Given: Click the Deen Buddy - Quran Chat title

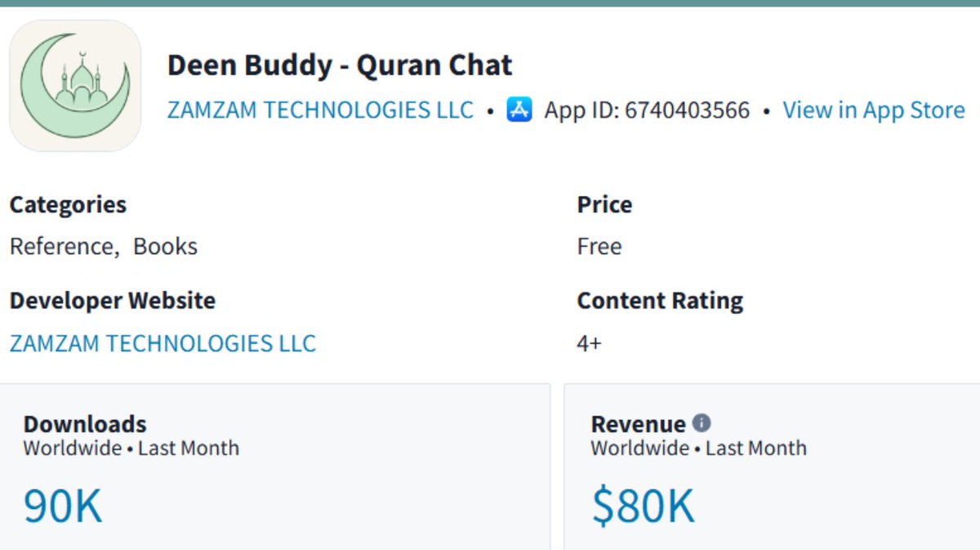Looking at the screenshot, I should pyautogui.click(x=340, y=65).
